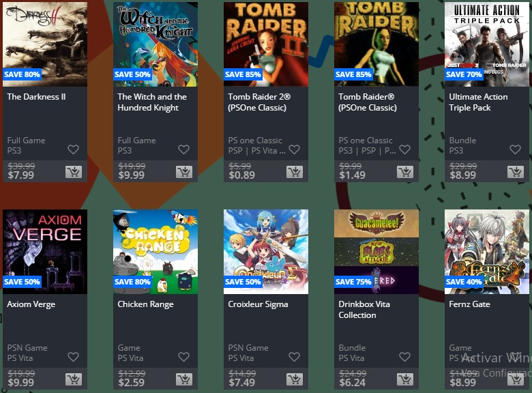The height and width of the screenshot is (393, 532).
Task: Add Tomb Raider 2 to cart
Action: (295, 172)
